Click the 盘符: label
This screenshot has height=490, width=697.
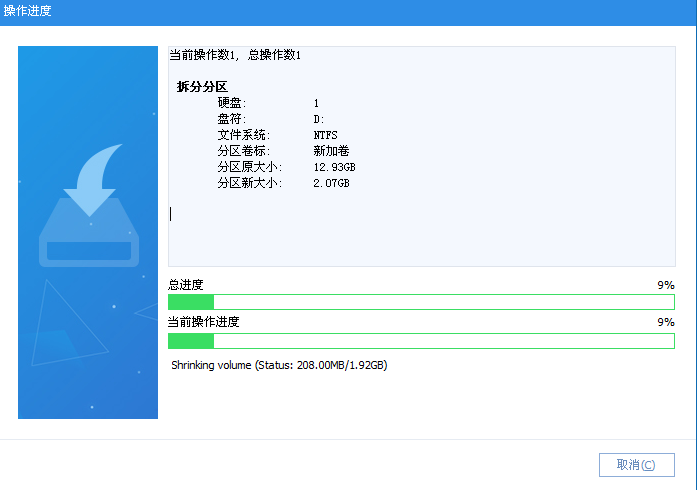pos(232,119)
